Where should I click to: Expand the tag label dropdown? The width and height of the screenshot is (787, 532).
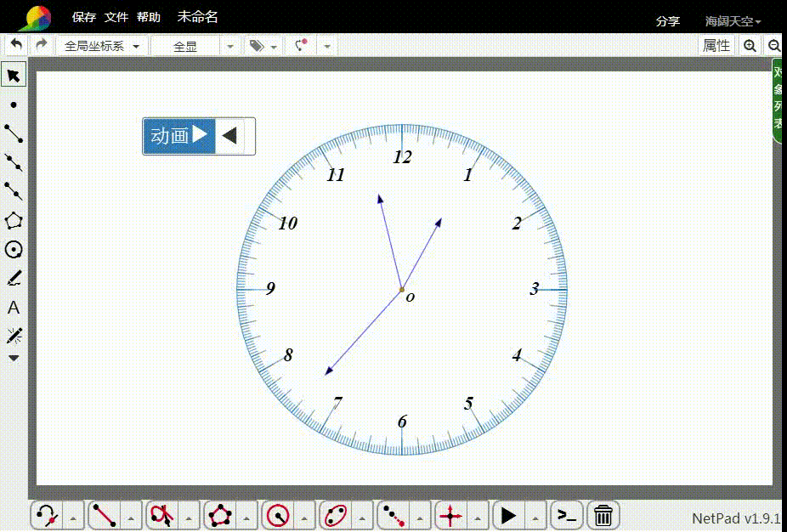point(263,46)
